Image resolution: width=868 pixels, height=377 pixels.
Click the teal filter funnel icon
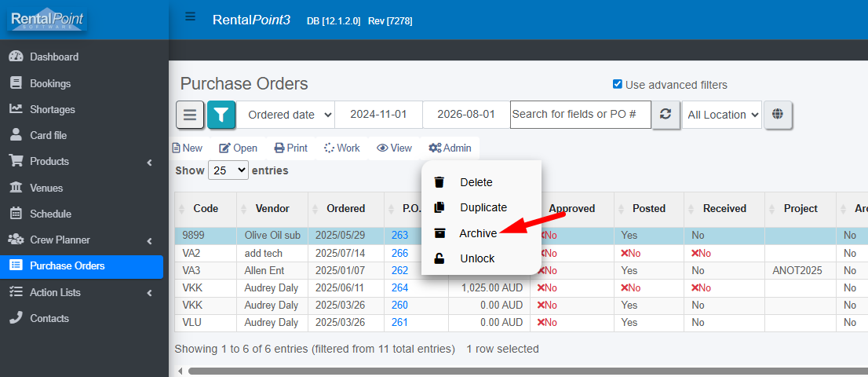(x=221, y=115)
